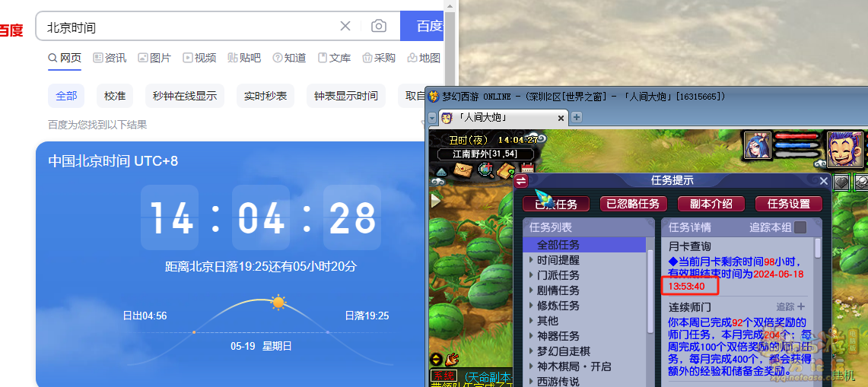Open the mail envelope icon in game HUD
868x387 pixels.
click(x=463, y=170)
